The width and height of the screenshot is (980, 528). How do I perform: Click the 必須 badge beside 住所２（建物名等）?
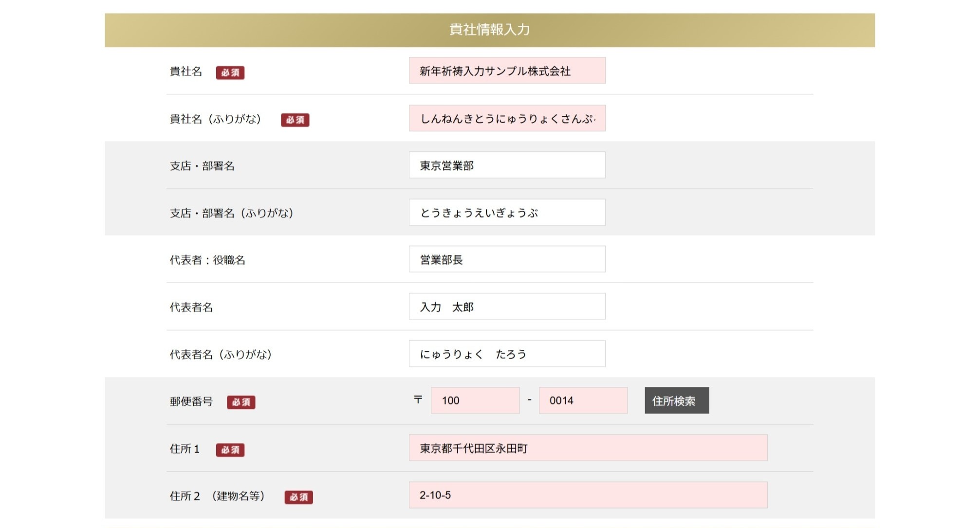pos(298,497)
